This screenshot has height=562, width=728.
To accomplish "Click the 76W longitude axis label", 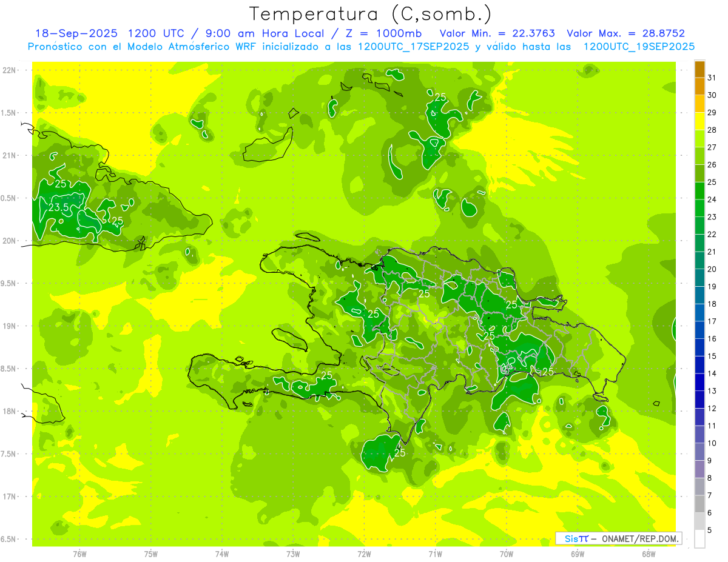I will click(79, 554).
